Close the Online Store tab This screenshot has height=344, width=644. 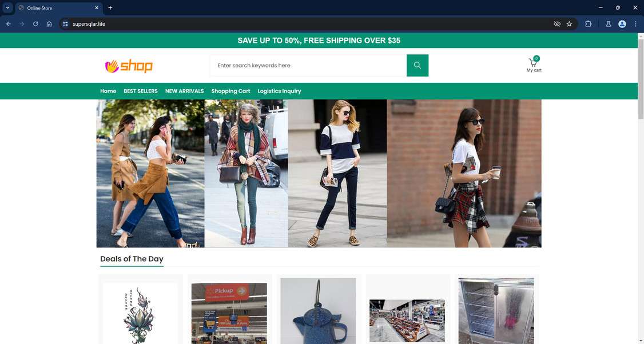click(x=97, y=8)
